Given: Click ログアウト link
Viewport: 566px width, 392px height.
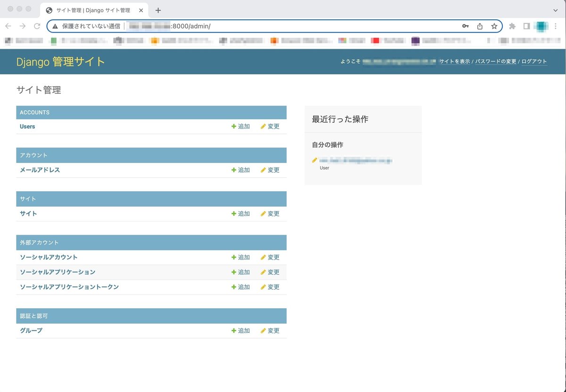Looking at the screenshot, I should [534, 62].
